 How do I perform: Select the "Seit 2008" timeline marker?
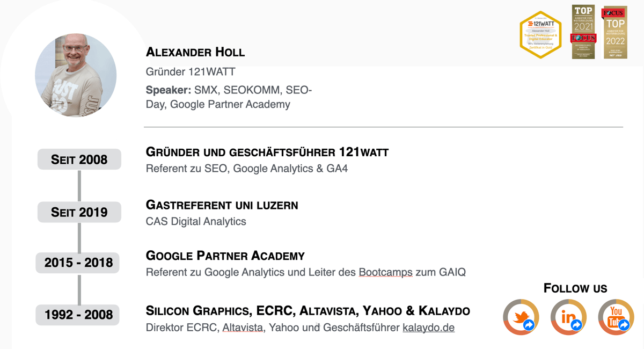pyautogui.click(x=79, y=159)
